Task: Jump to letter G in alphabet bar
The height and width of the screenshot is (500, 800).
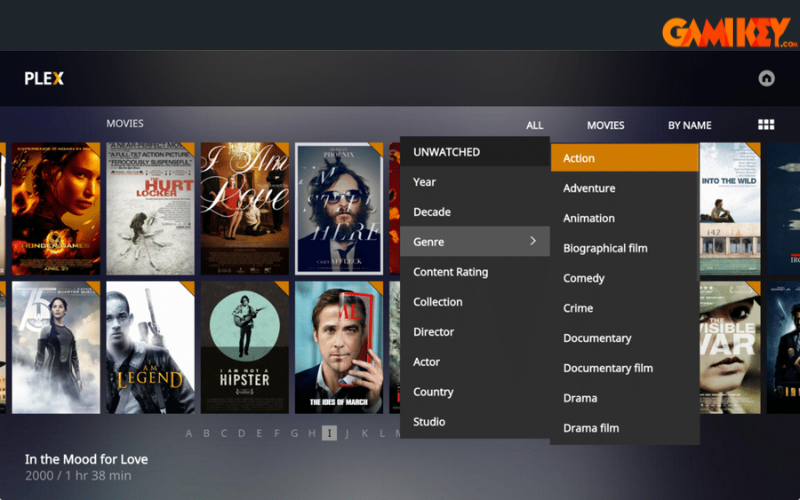Action: pos(294,433)
